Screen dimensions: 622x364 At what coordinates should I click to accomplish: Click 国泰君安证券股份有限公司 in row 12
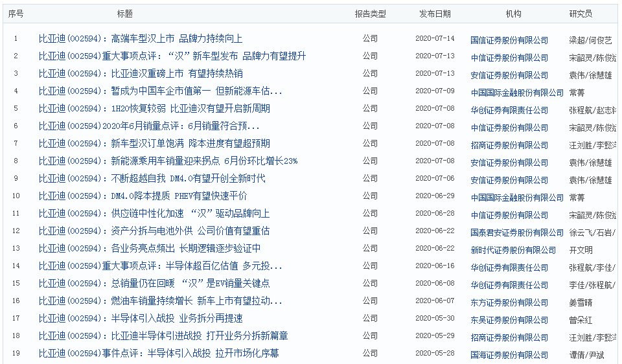tap(517, 232)
